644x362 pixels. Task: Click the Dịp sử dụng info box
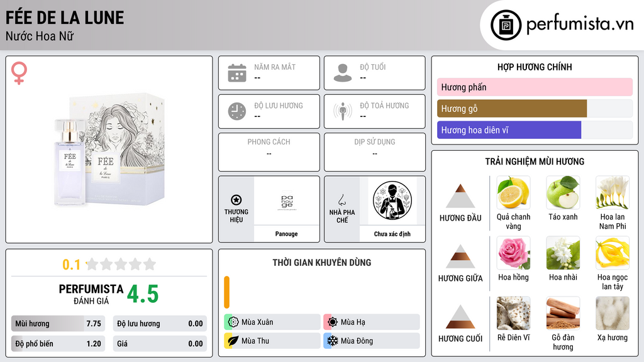click(375, 152)
